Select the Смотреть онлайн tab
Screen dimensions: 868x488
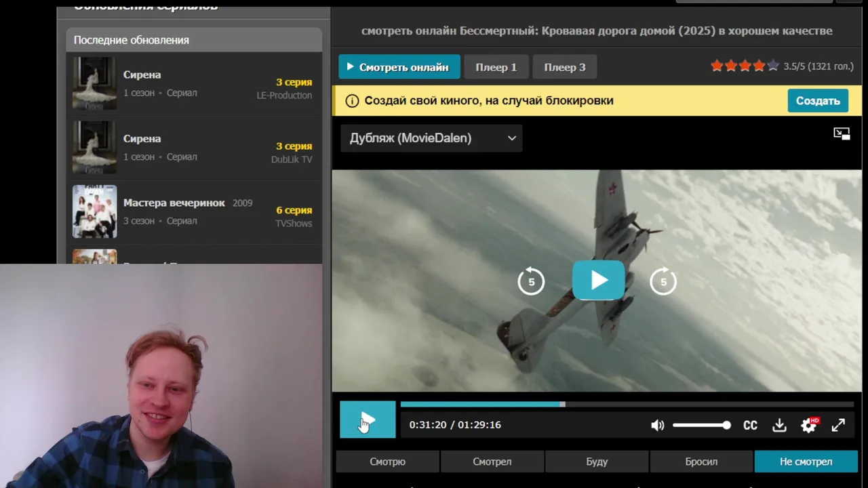399,67
